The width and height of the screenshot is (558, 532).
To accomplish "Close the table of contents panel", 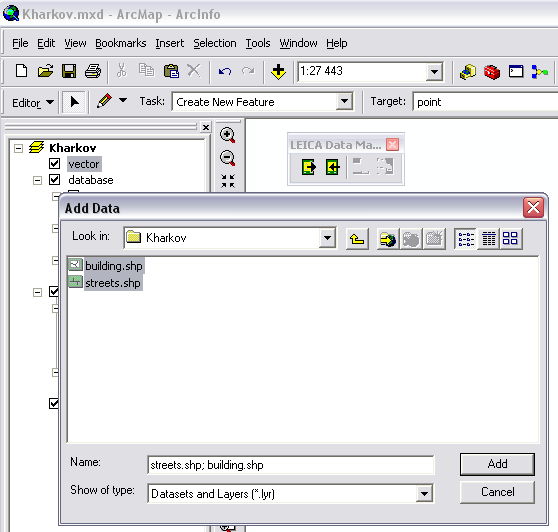I will pyautogui.click(x=206, y=127).
